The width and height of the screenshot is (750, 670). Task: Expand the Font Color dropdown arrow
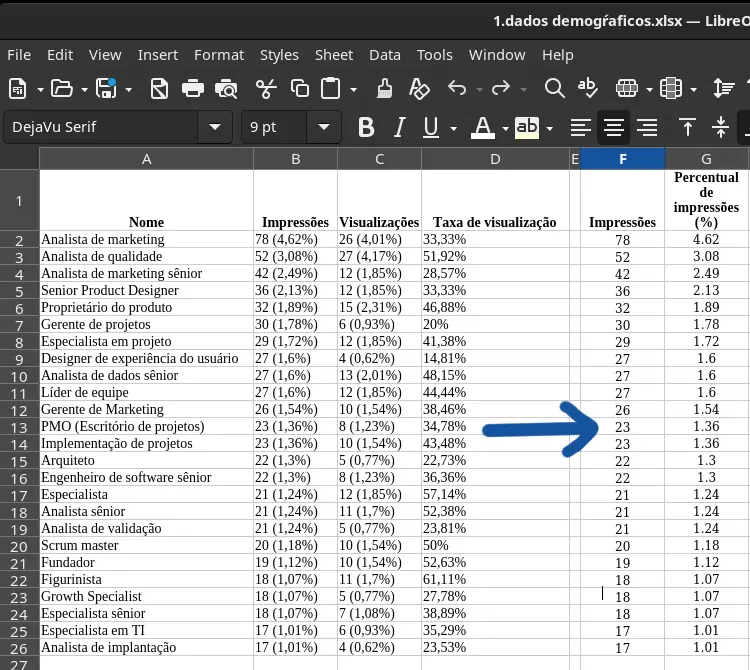[505, 128]
